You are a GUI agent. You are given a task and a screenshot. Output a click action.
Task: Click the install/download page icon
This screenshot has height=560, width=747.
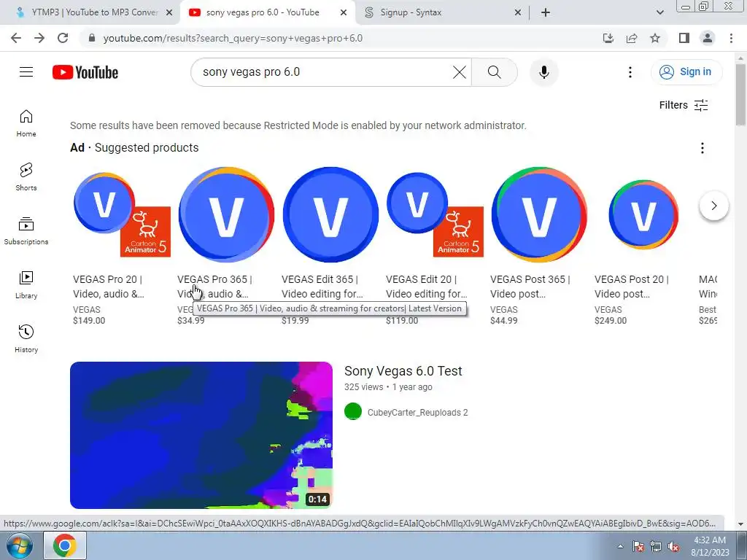pos(608,38)
